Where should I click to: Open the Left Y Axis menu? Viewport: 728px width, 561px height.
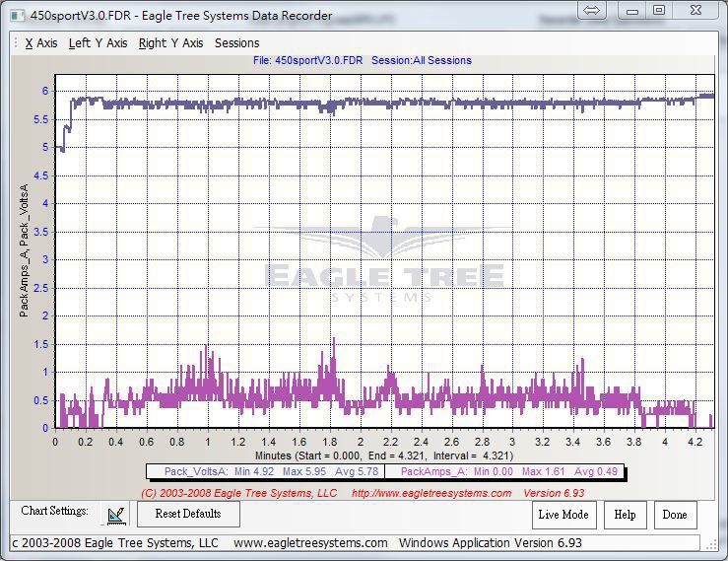coord(98,43)
